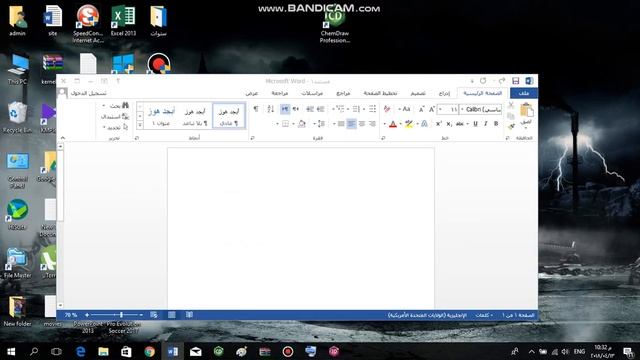Apply the عادي (Normal) style
This screenshot has width=640, height=360.
coord(229,116)
